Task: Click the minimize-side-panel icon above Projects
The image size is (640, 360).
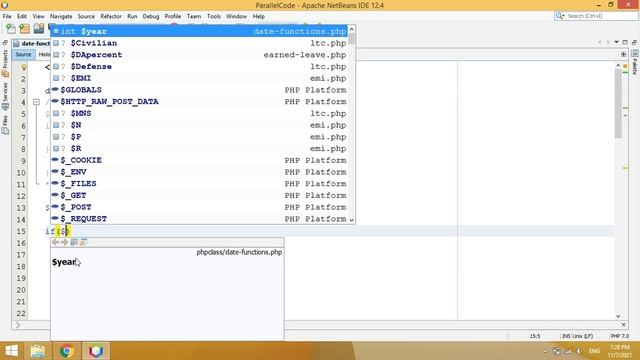Action: click(5, 42)
